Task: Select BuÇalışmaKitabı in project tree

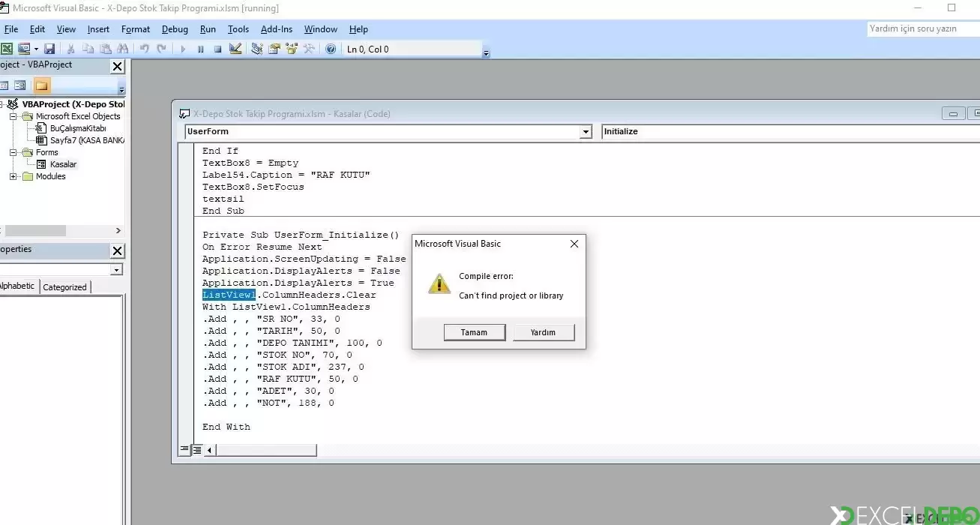Action: tap(78, 128)
